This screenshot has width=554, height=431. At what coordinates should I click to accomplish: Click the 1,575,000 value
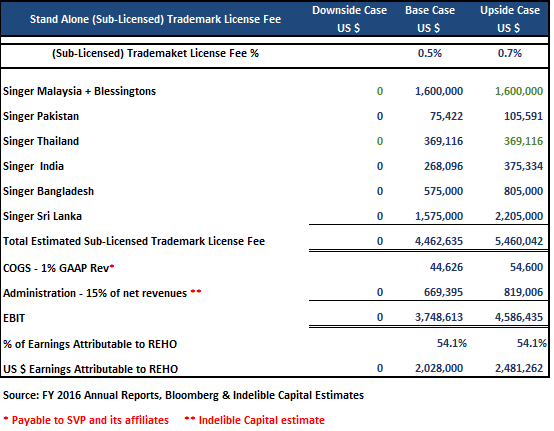[439, 216]
